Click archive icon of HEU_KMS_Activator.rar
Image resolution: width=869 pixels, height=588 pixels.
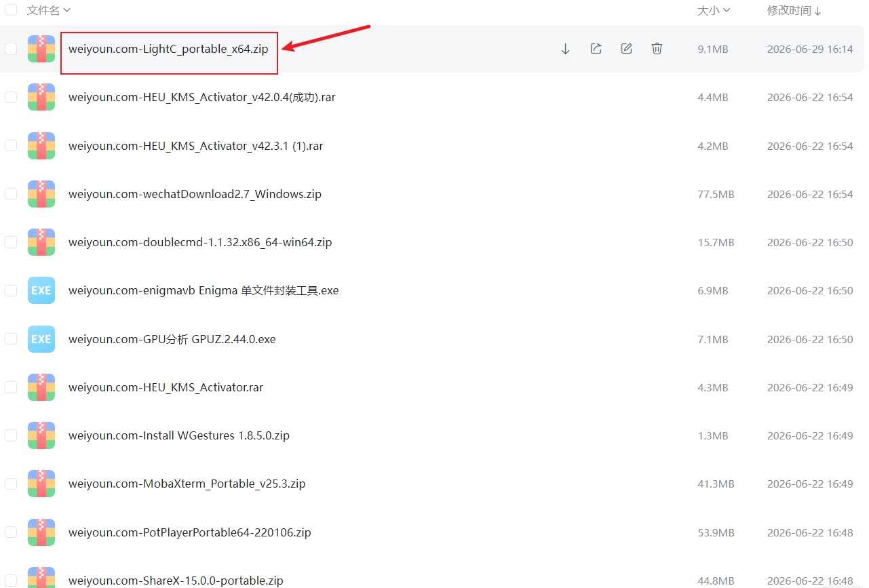pos(41,387)
